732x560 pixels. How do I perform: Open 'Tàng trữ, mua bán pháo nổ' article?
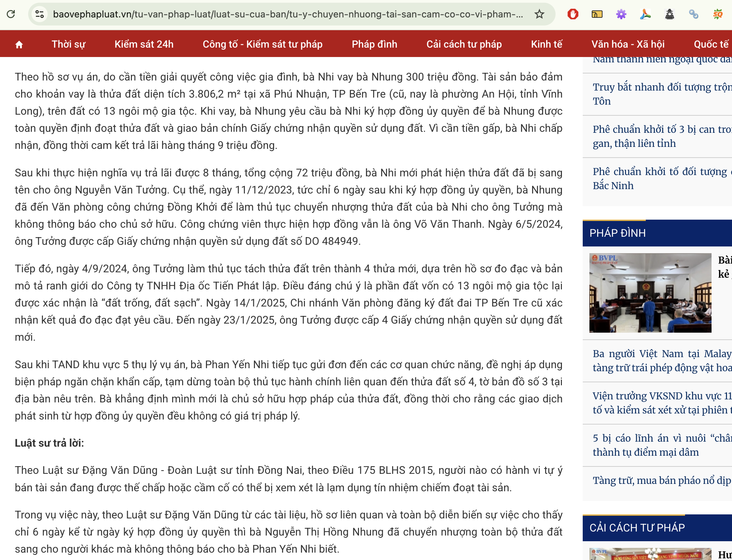662,480
